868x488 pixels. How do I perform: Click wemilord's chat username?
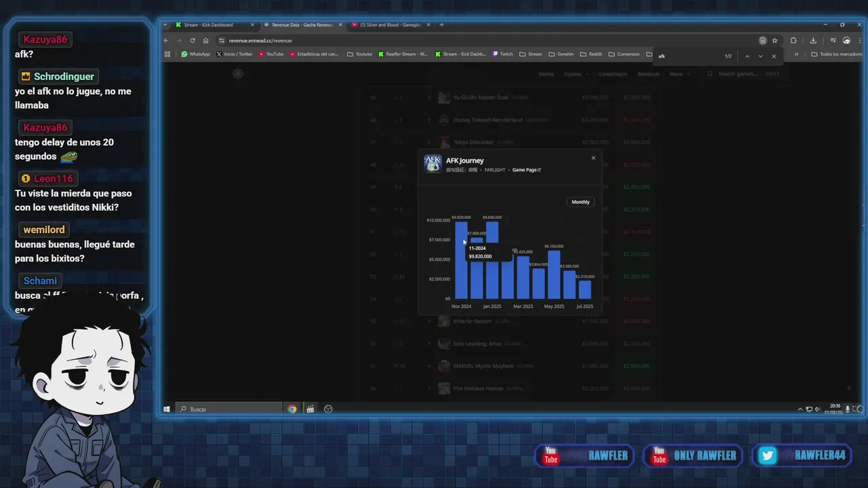44,230
